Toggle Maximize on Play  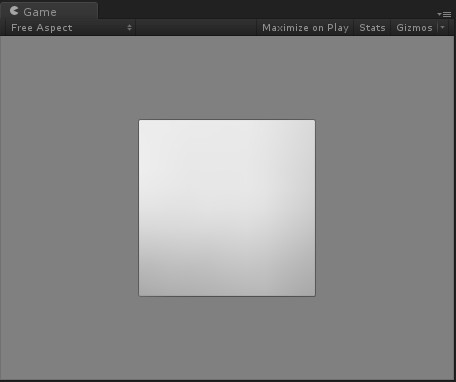(x=305, y=28)
